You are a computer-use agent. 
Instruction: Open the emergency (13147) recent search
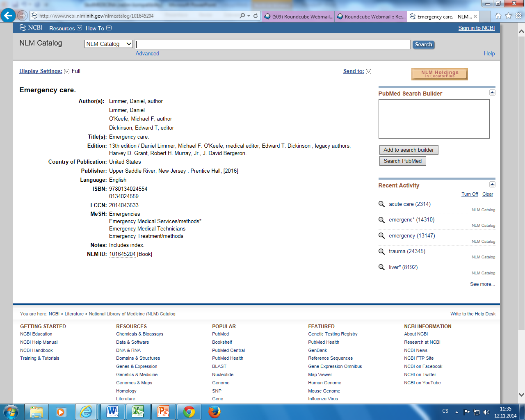[412, 236]
